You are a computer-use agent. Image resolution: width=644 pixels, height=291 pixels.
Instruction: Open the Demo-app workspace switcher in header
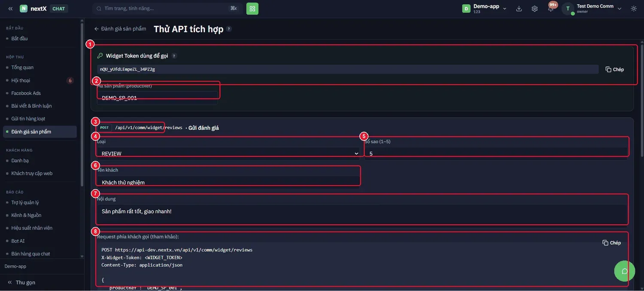click(484, 9)
